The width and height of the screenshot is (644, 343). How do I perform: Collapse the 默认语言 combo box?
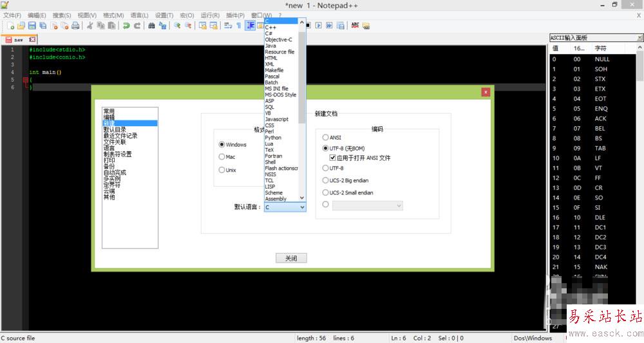[x=302, y=207]
